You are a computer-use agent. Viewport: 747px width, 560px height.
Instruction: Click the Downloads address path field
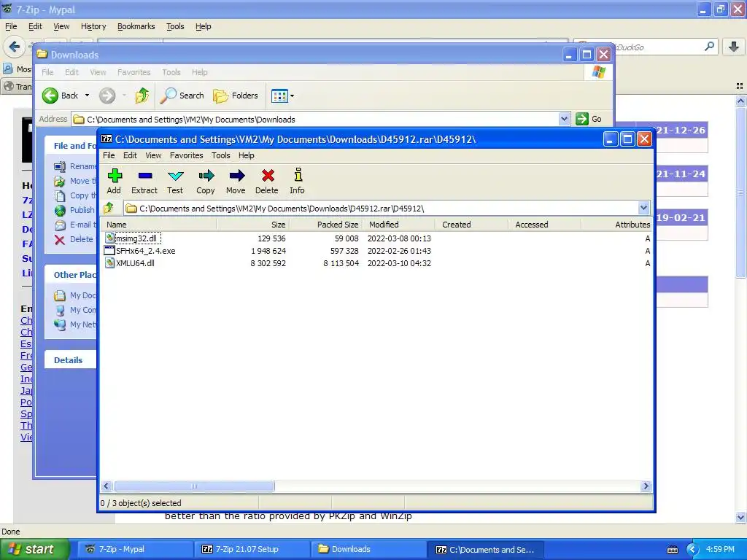[315, 119]
